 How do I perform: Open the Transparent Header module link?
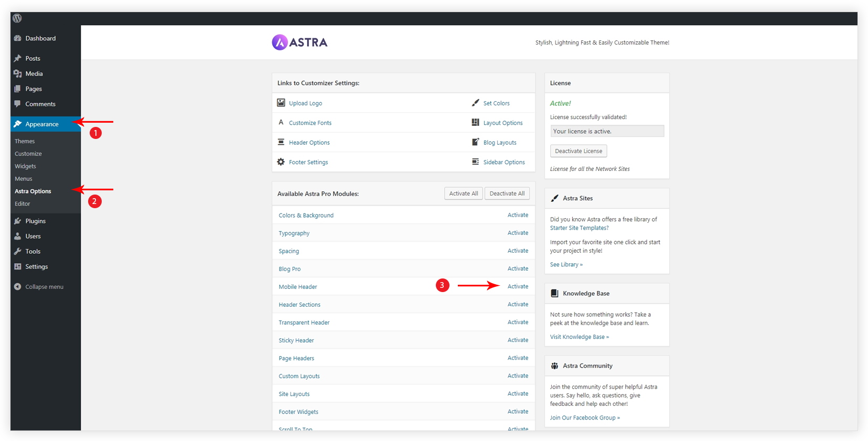pos(304,322)
